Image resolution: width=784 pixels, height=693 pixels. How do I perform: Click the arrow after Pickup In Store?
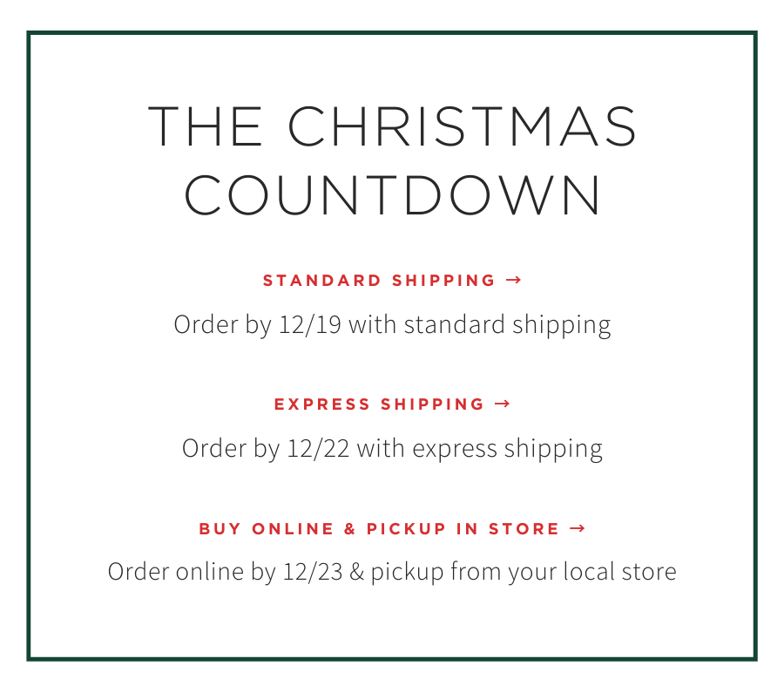click(578, 528)
